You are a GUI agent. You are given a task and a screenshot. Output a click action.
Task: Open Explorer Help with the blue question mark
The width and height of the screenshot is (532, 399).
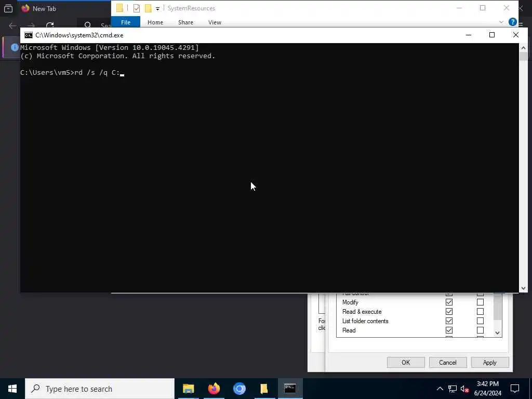tap(513, 22)
